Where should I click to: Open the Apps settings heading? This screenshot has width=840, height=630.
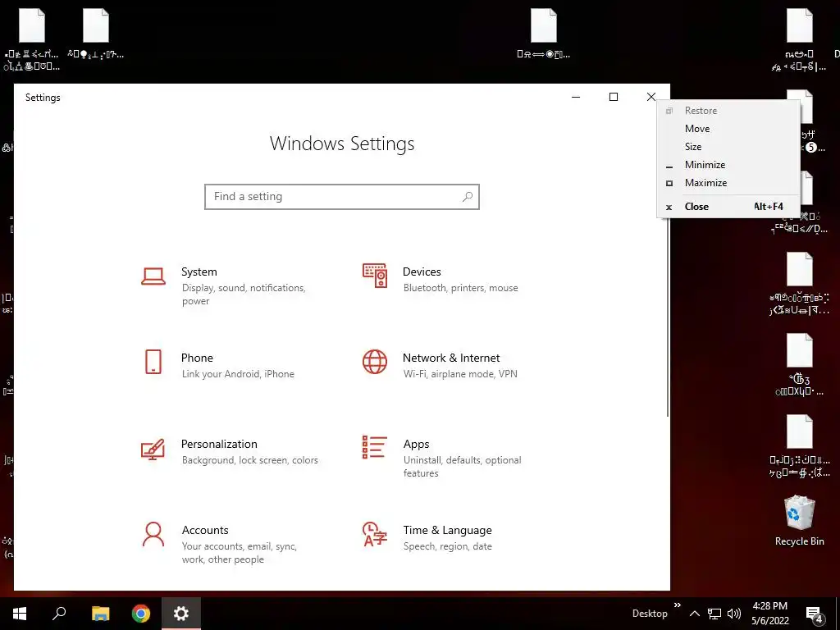416,445
